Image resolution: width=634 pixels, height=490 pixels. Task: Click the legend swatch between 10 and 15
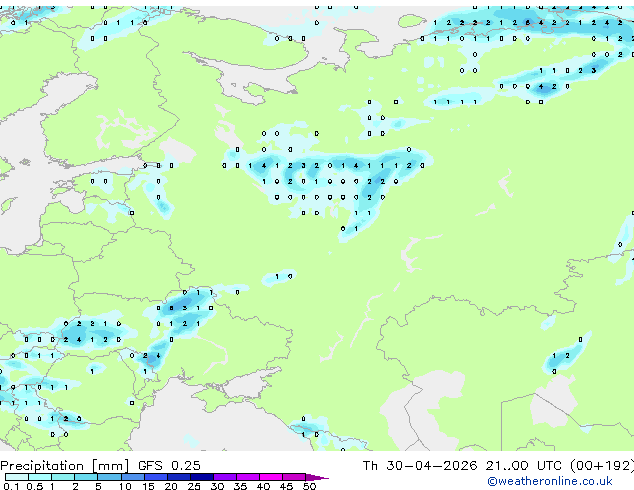pyautogui.click(x=132, y=477)
